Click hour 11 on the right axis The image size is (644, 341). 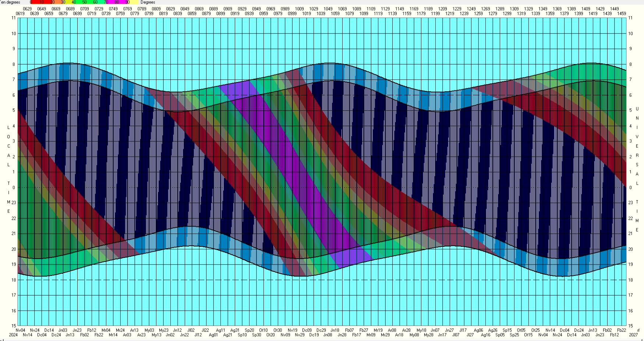[630, 18]
